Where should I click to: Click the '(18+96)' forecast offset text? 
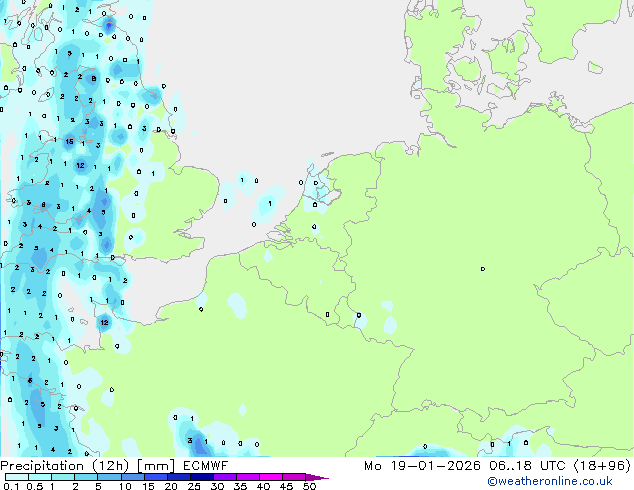[x=602, y=466]
